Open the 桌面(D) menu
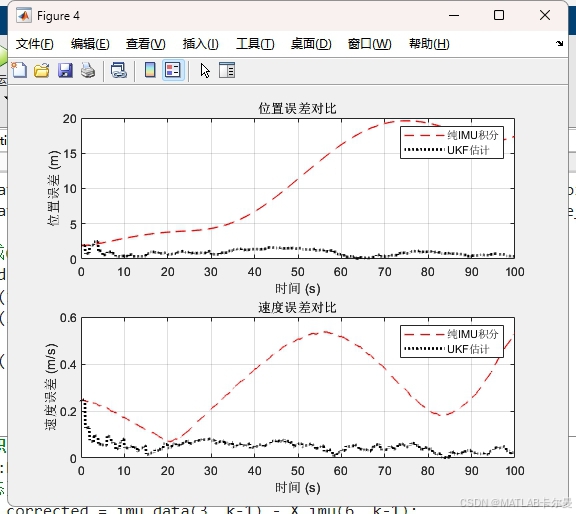This screenshot has height=514, width=576. (x=311, y=44)
